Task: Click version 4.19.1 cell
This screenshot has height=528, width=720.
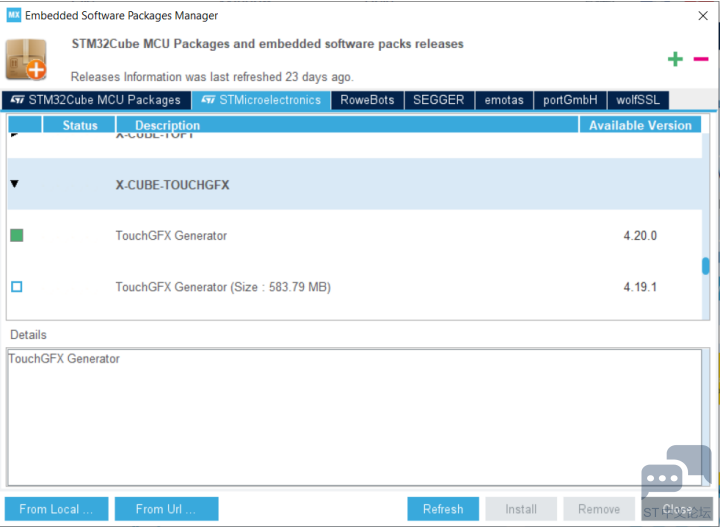Action: (640, 287)
